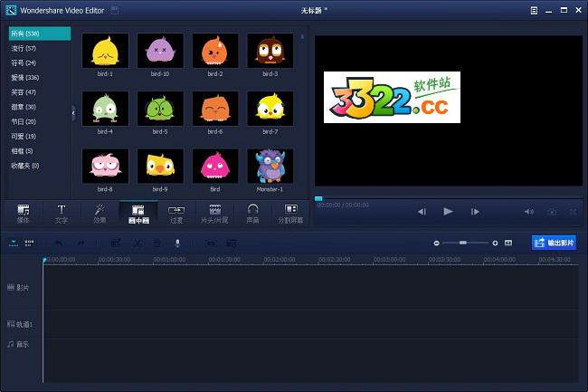Open the 文字 text tab
Viewport: 588px width, 392px height.
(x=62, y=214)
